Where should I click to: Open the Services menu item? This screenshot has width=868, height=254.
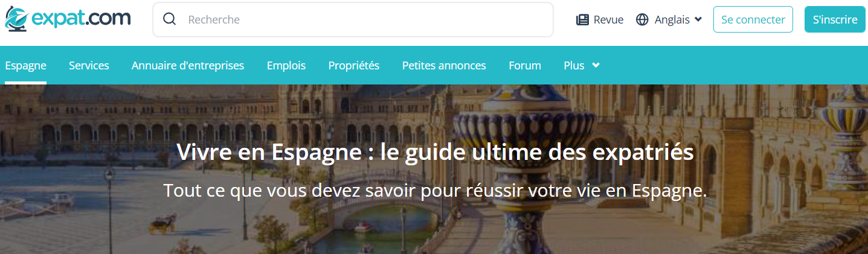click(x=89, y=65)
